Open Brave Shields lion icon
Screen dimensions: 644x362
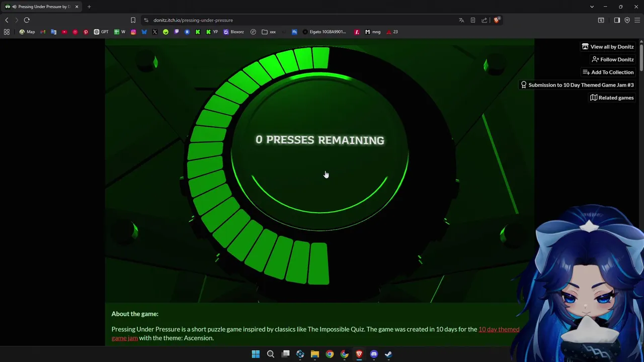[x=497, y=20]
